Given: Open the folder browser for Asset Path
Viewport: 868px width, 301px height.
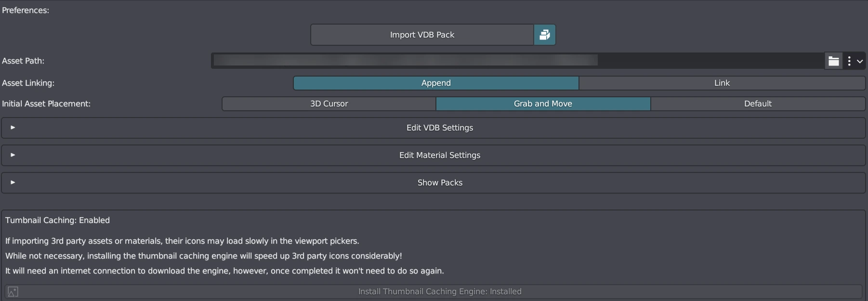Looking at the screenshot, I should point(833,61).
